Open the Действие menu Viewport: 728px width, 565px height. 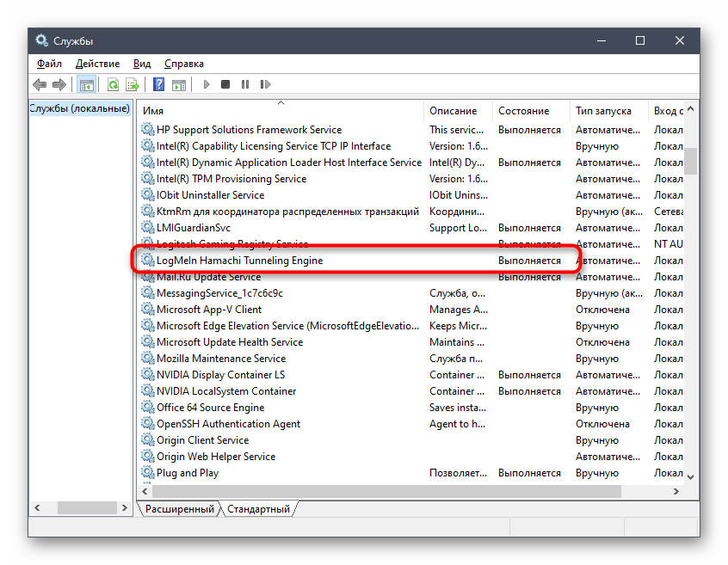97,64
